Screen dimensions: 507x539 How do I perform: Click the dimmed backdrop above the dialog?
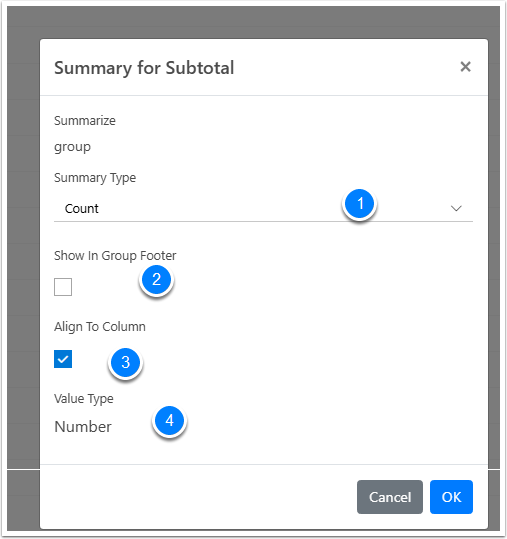(x=253, y=22)
